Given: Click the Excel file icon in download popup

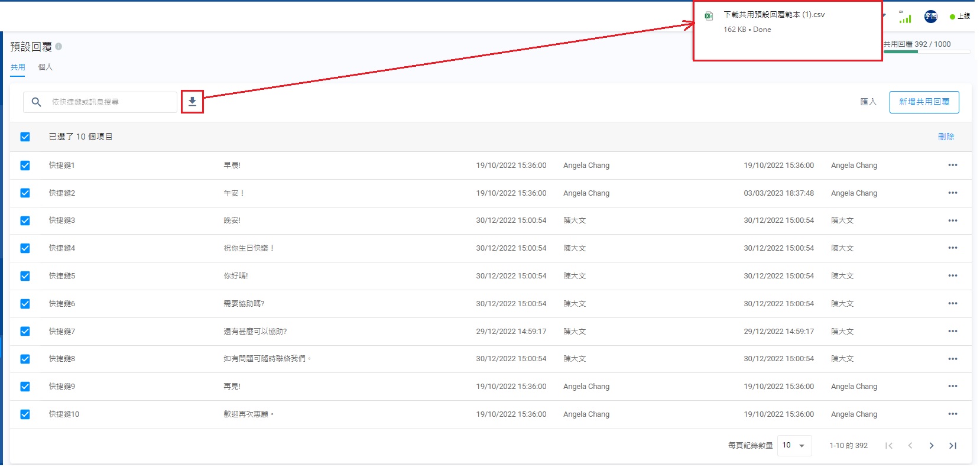Looking at the screenshot, I should click(709, 16).
